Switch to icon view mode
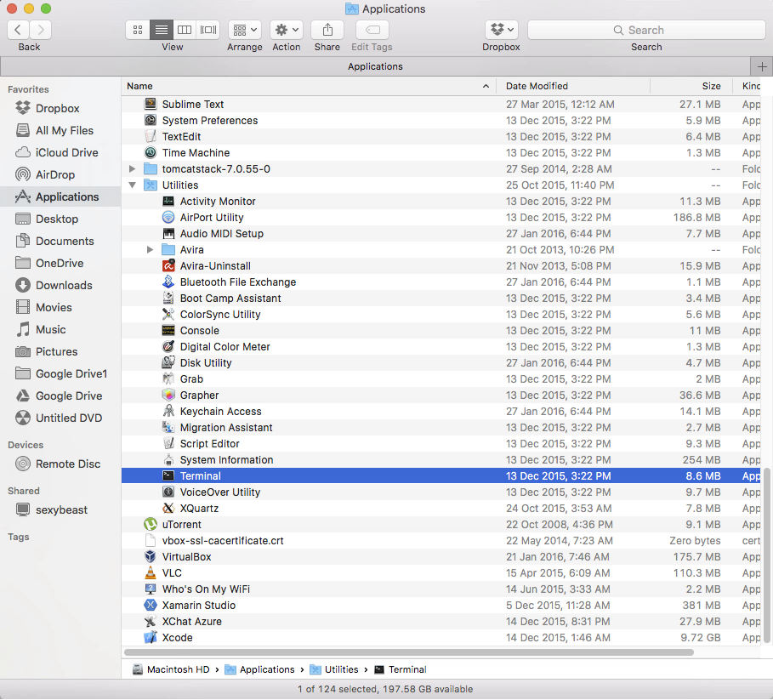The height and width of the screenshot is (700, 773). point(138,30)
